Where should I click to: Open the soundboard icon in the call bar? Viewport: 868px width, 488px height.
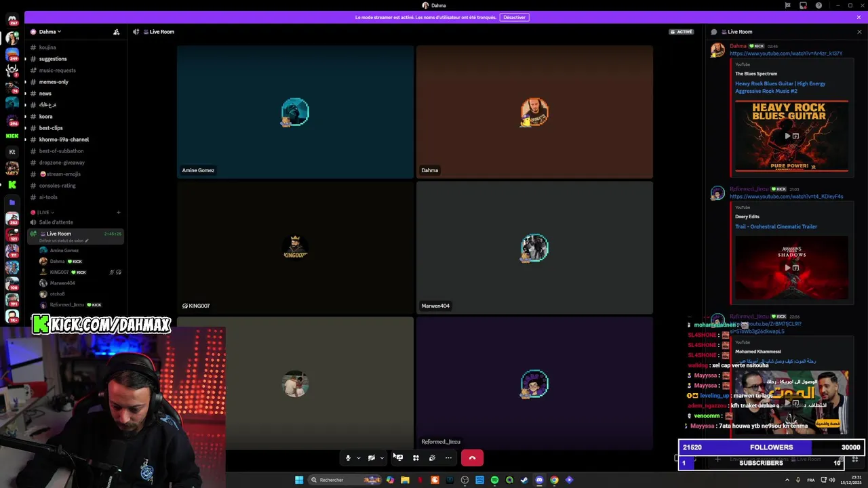point(432,458)
